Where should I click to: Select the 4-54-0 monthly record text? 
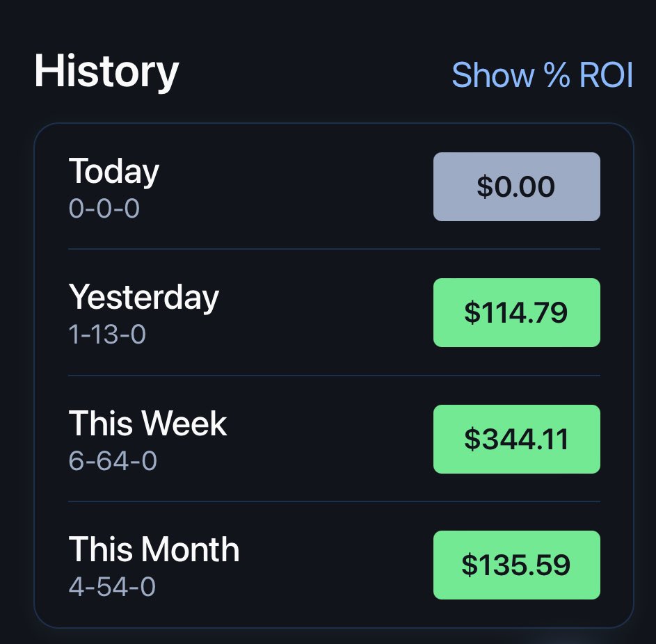pos(112,586)
